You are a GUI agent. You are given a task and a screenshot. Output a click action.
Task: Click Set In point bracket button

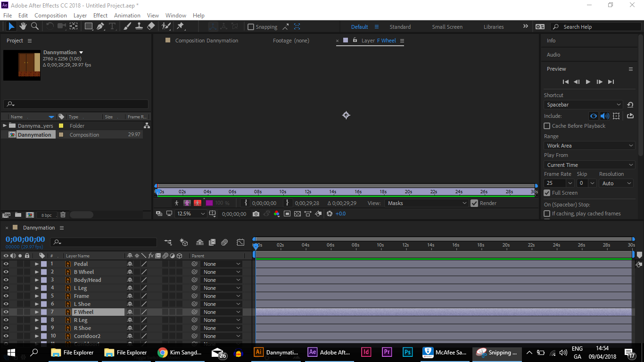click(x=246, y=203)
